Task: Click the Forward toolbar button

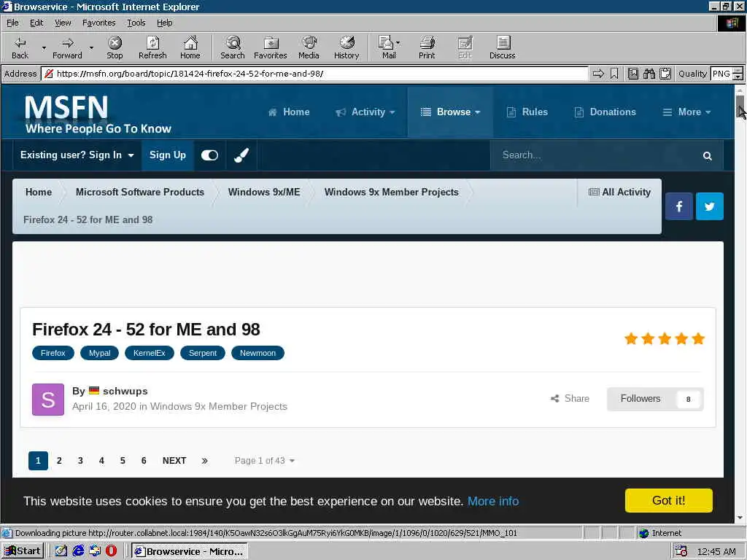Action: tap(67, 47)
